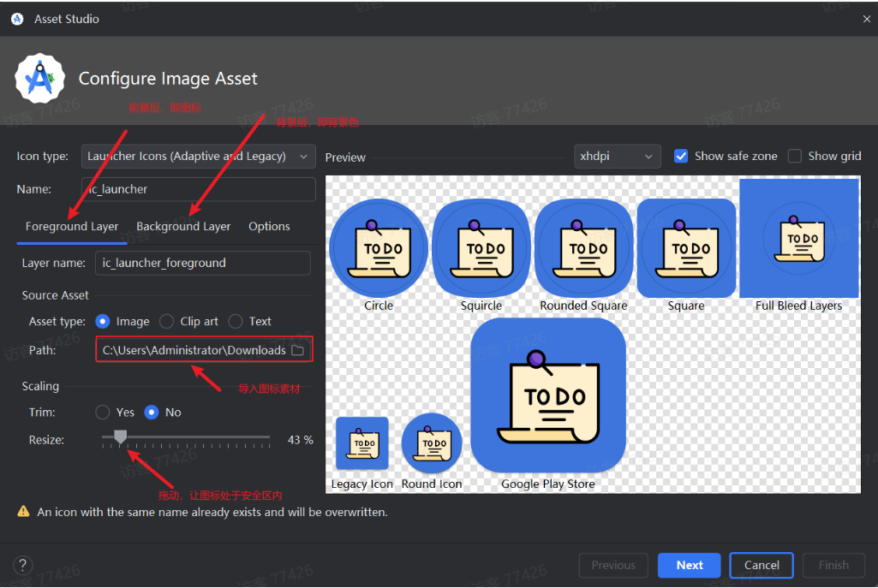Click the Preview label

345,157
